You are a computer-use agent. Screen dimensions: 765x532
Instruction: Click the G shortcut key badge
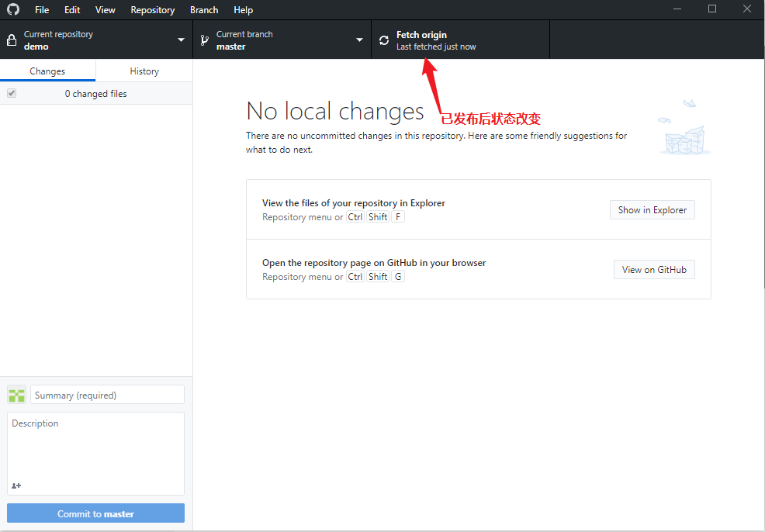tap(398, 277)
